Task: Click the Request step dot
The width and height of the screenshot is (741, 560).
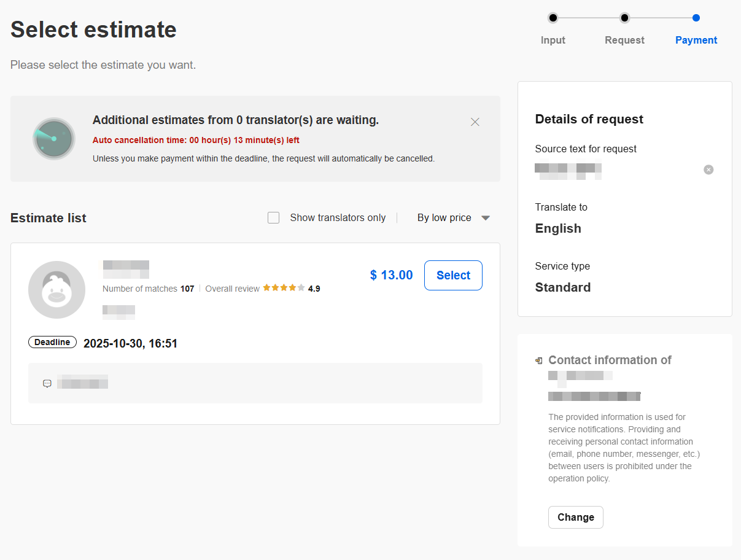Action: 624,18
